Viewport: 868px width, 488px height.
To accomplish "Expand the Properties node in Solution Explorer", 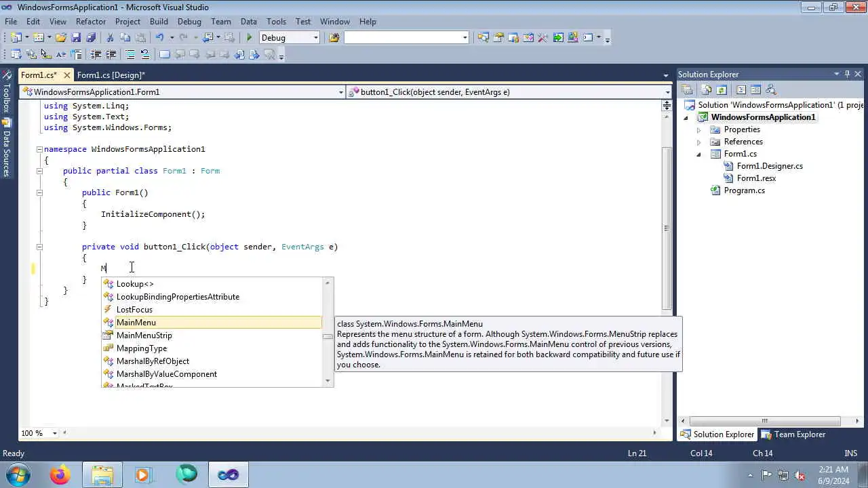I will (x=698, y=129).
